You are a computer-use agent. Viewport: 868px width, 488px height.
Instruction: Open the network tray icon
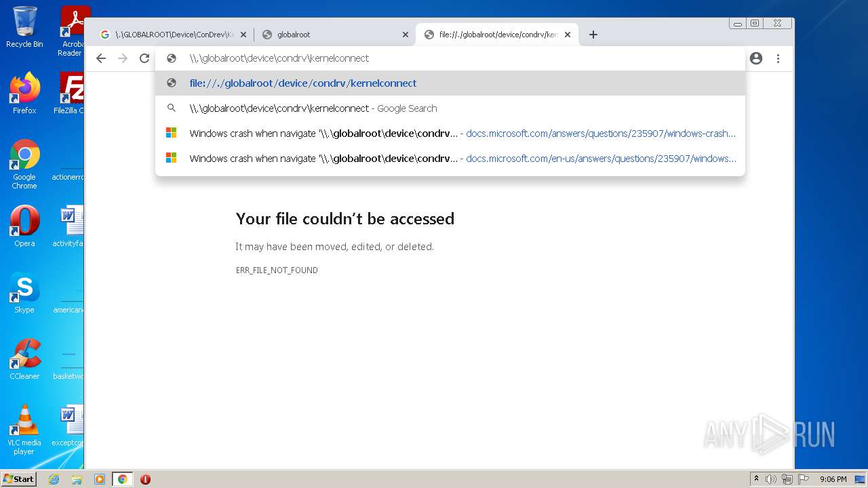pyautogui.click(x=787, y=479)
